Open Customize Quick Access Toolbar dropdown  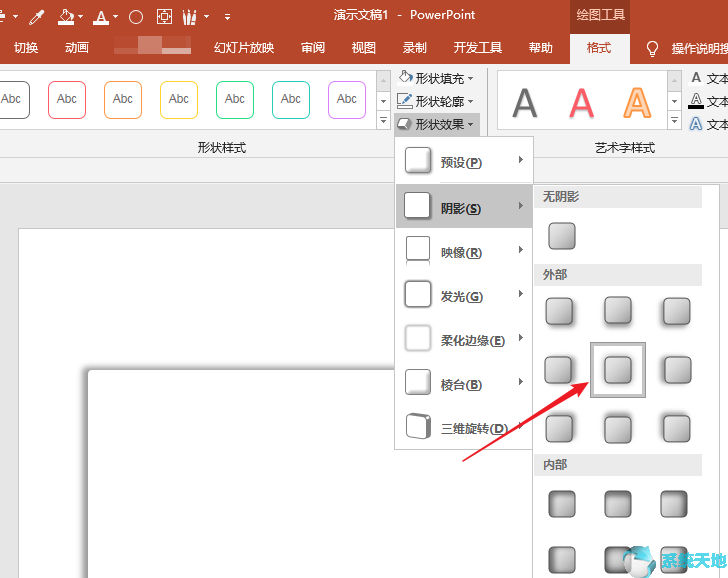pyautogui.click(x=227, y=17)
